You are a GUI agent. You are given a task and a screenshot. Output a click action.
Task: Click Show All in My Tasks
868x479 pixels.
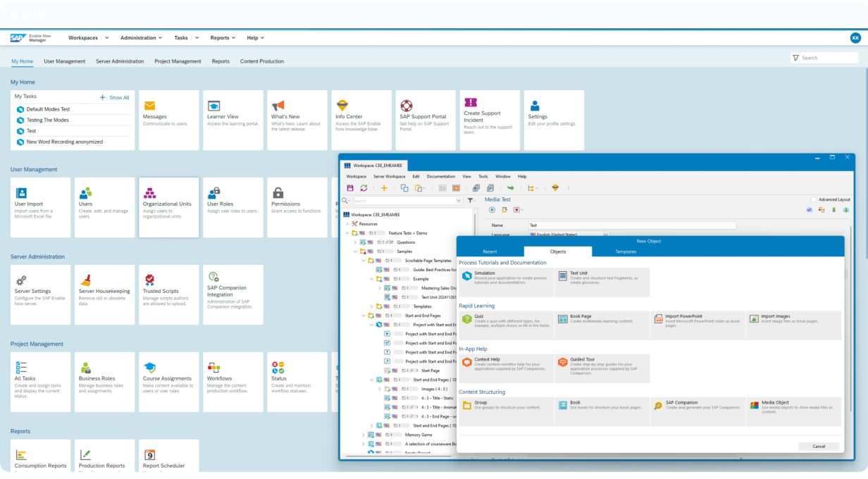(x=115, y=97)
